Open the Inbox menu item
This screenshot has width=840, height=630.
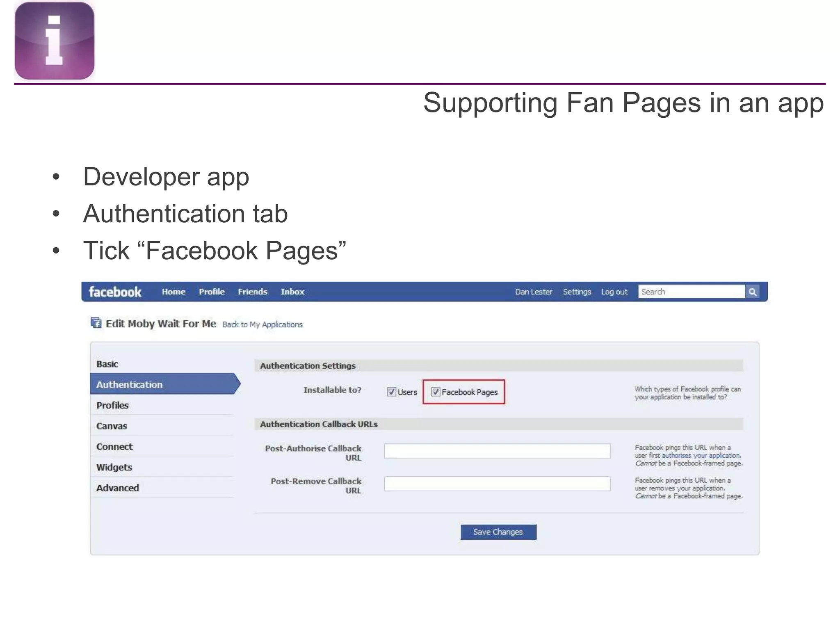pyautogui.click(x=292, y=292)
